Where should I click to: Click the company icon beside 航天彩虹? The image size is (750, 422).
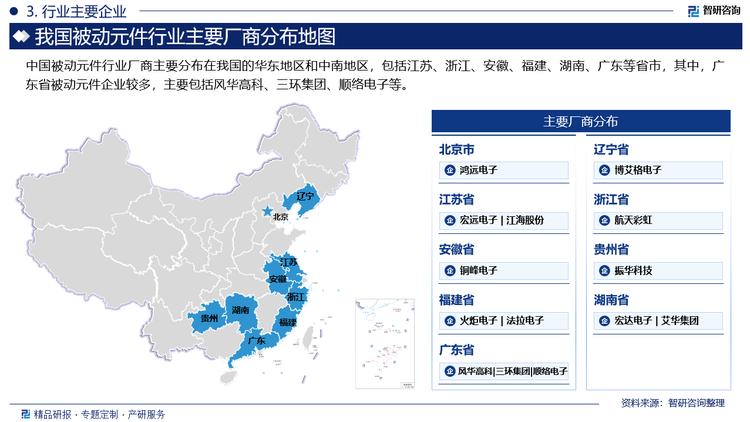tap(604, 220)
